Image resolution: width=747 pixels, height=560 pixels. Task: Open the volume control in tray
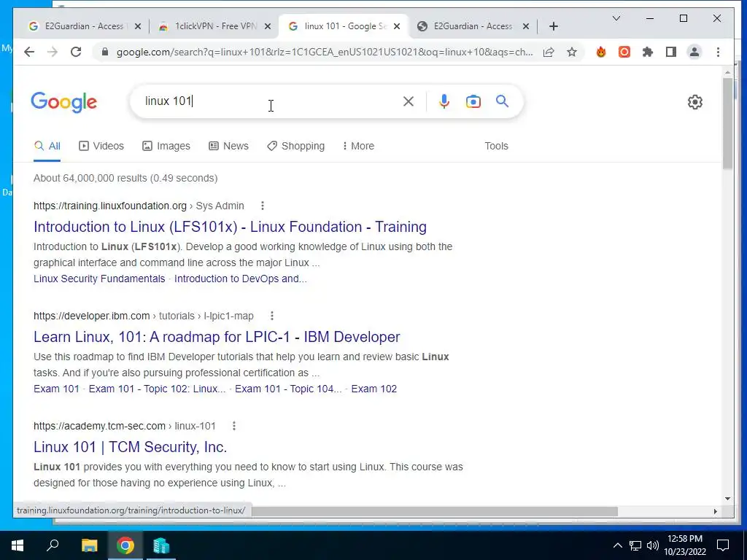(x=653, y=545)
